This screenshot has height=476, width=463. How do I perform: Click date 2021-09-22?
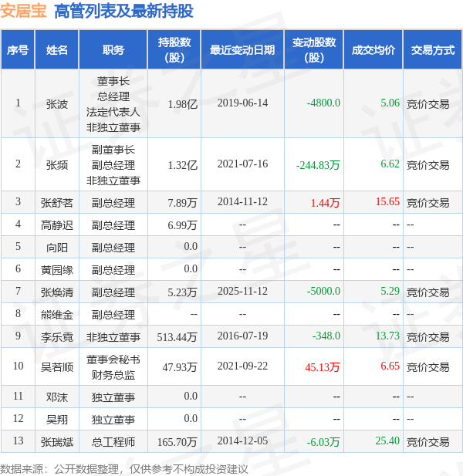pyautogui.click(x=242, y=366)
